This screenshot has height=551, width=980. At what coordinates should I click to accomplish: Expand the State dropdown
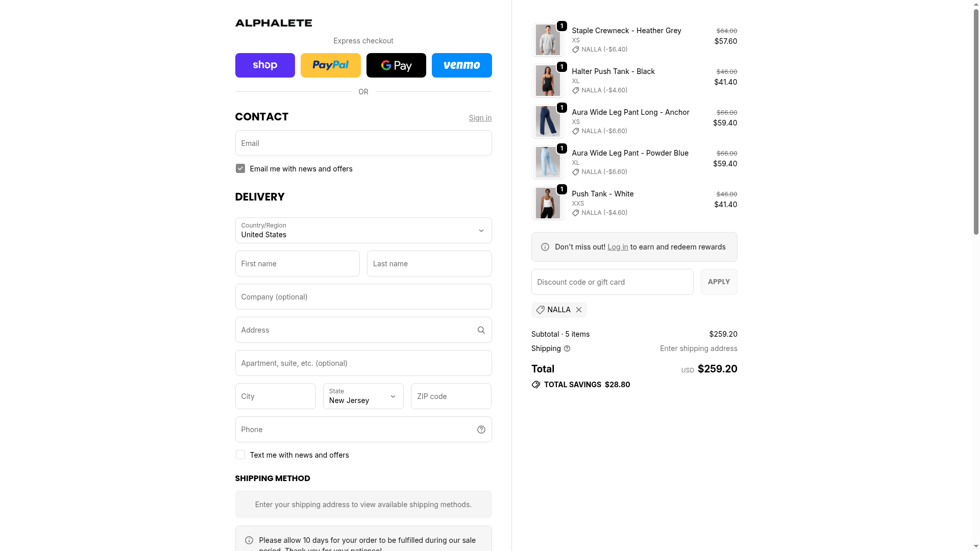(363, 396)
